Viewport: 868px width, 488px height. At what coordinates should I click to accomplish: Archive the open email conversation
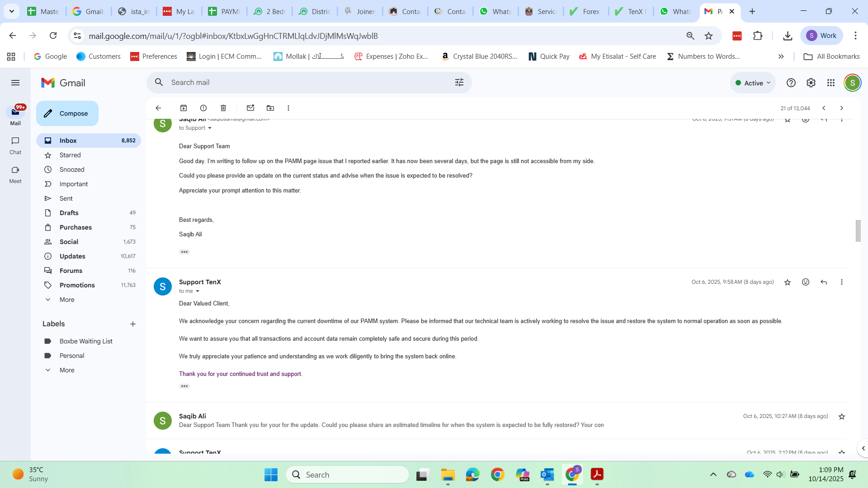click(x=184, y=108)
